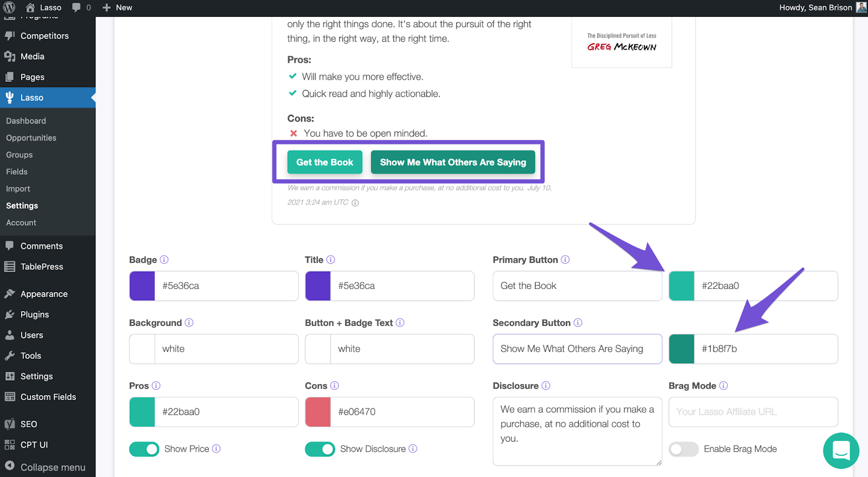Open the Pros green color swatch
This screenshot has width=868, height=477.
[x=142, y=411]
